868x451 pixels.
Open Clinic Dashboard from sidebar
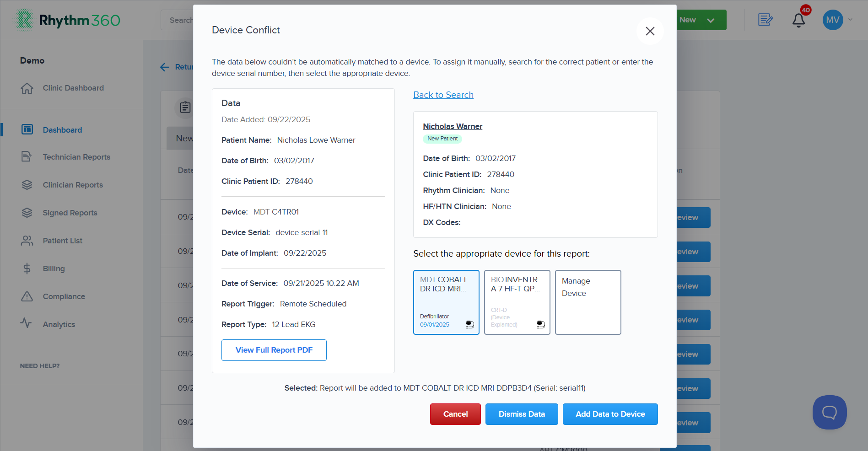pos(73,88)
